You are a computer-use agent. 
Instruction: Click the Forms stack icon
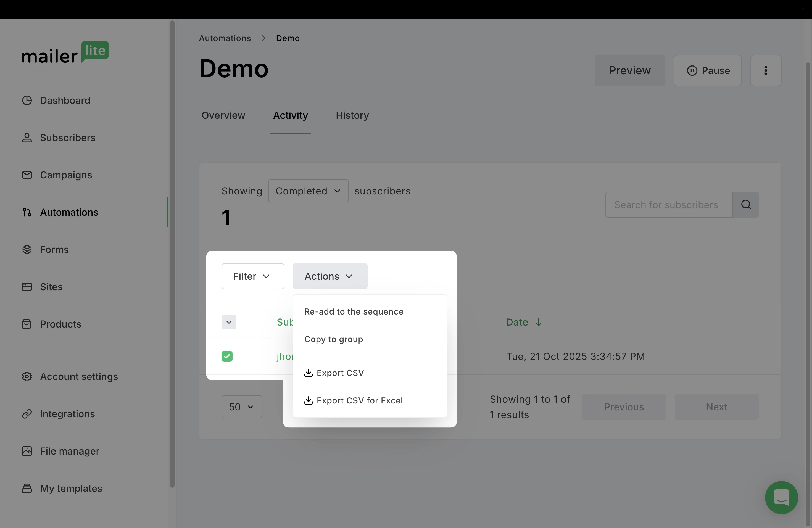tap(27, 250)
